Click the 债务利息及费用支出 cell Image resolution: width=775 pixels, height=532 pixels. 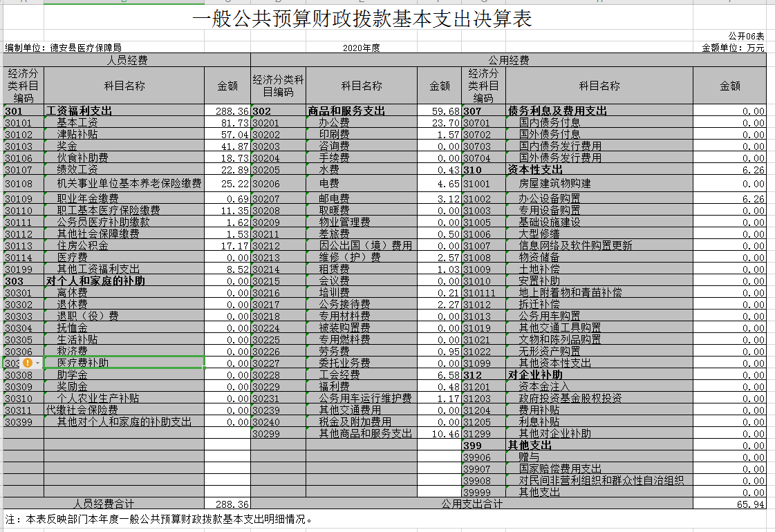pos(599,111)
